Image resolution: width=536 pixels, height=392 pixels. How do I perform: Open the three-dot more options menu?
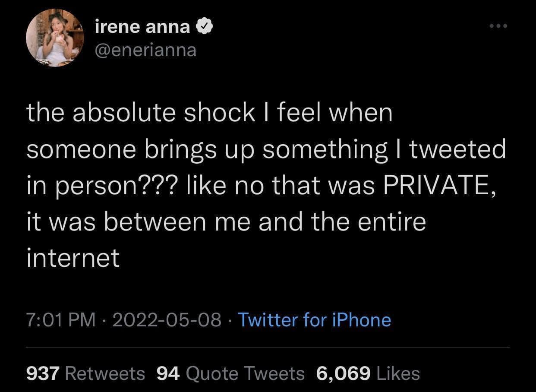(x=499, y=26)
